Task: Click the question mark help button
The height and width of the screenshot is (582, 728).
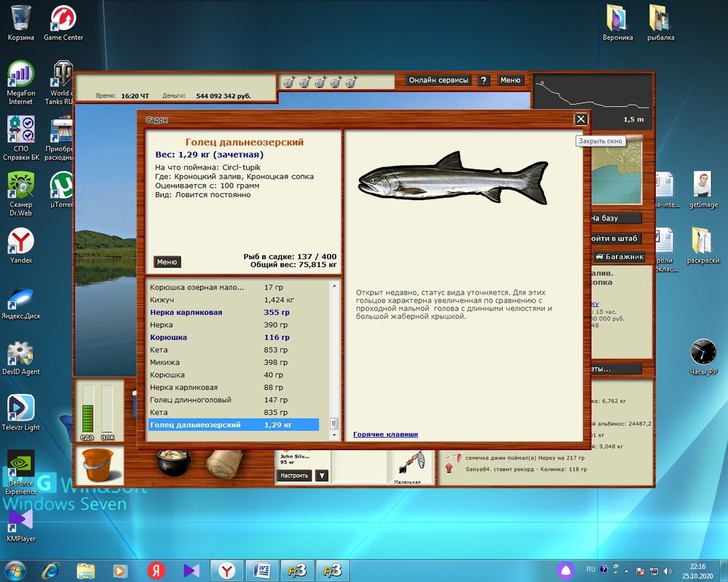Action: [x=483, y=81]
